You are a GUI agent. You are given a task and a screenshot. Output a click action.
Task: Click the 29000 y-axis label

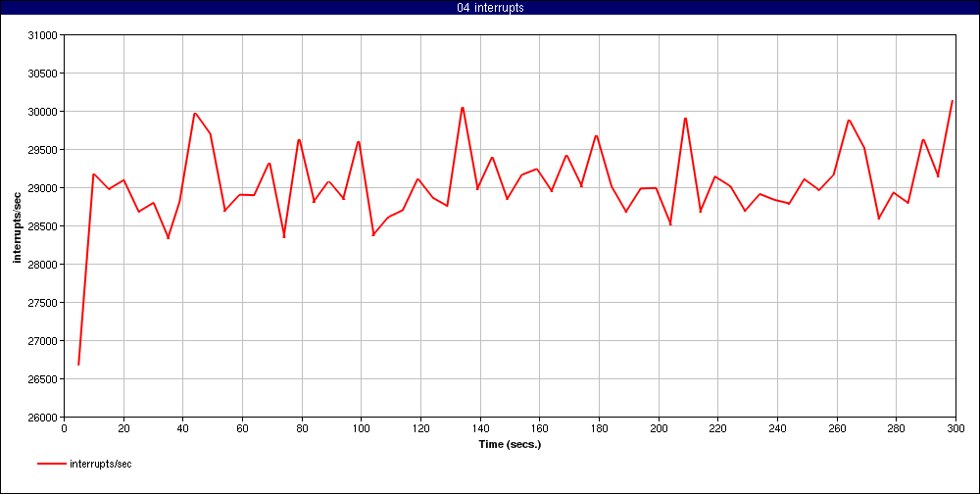[x=43, y=187]
